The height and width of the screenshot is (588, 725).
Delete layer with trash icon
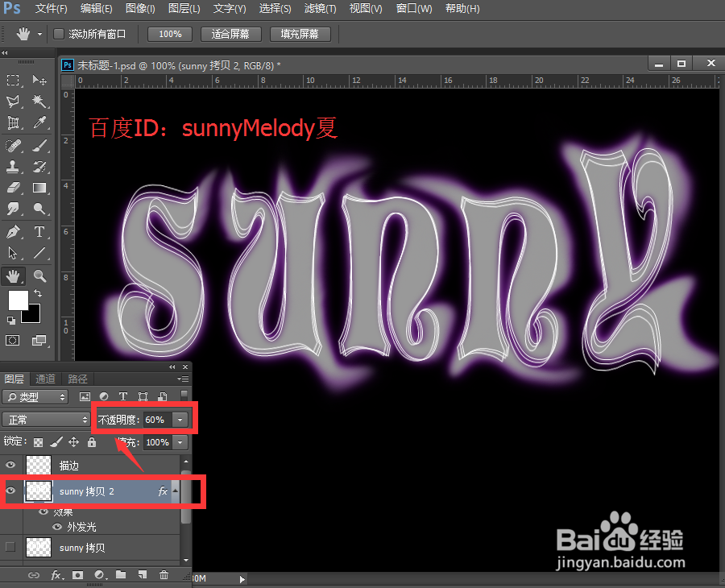[164, 574]
